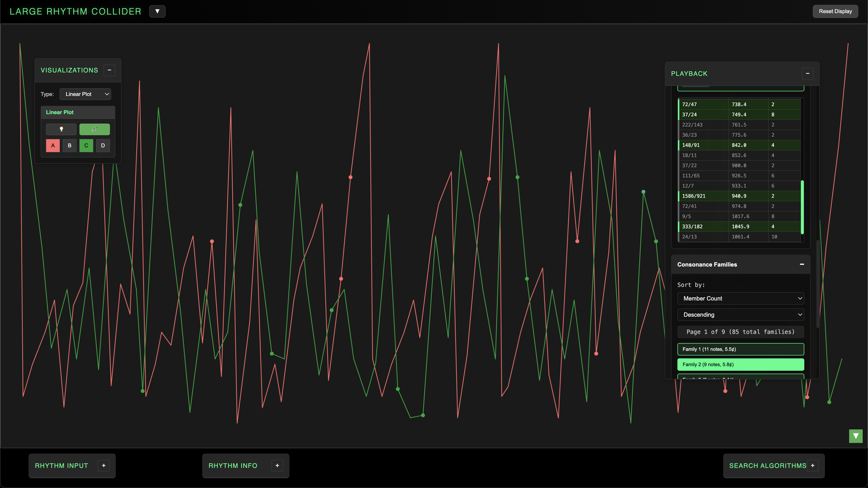This screenshot has width=868, height=488.
Task: Expand the Search Algorithms panel
Action: click(x=812, y=465)
